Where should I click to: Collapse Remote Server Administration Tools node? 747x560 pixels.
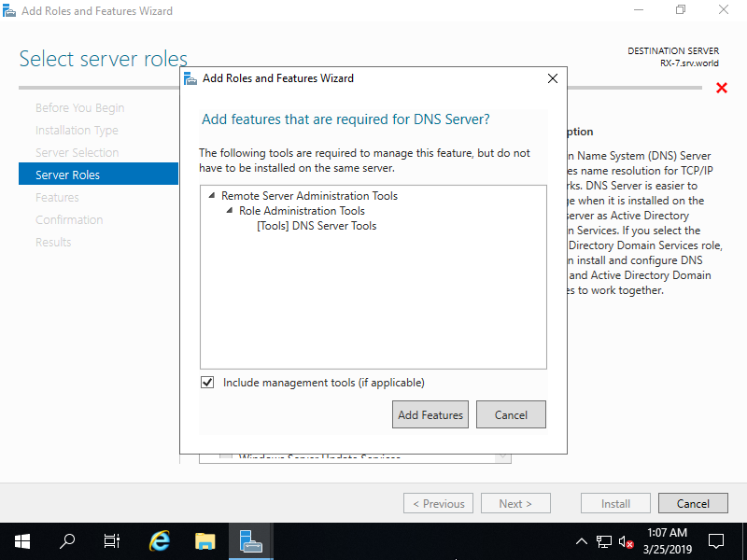212,195
